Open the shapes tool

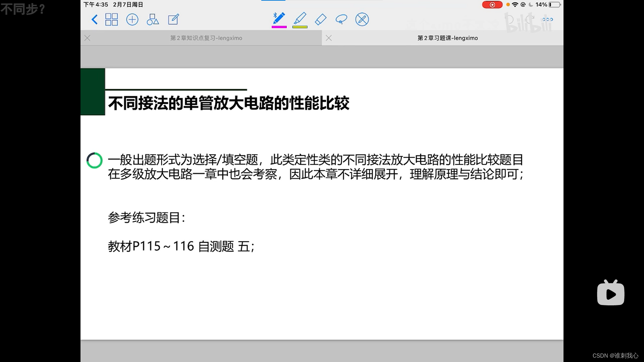[x=153, y=19]
